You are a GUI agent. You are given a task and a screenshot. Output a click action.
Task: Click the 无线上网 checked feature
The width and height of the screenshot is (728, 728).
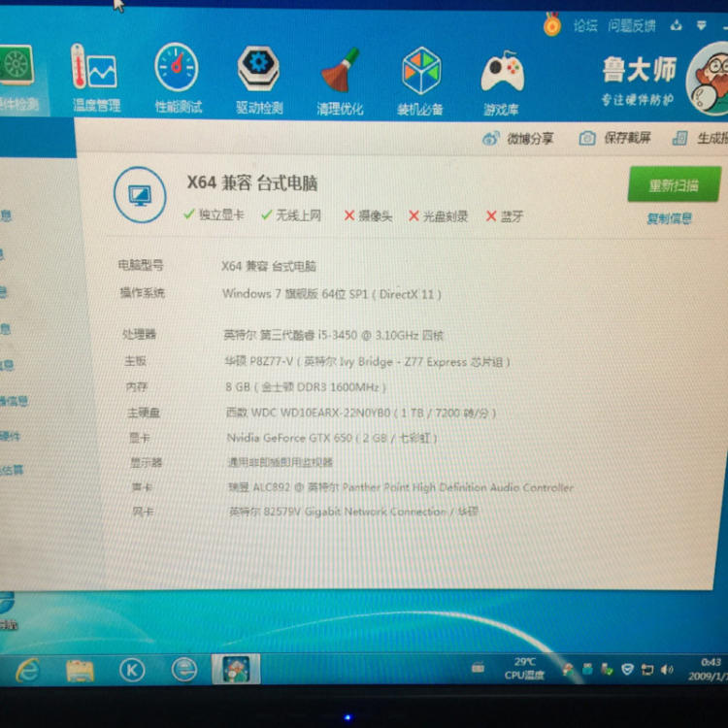point(291,215)
